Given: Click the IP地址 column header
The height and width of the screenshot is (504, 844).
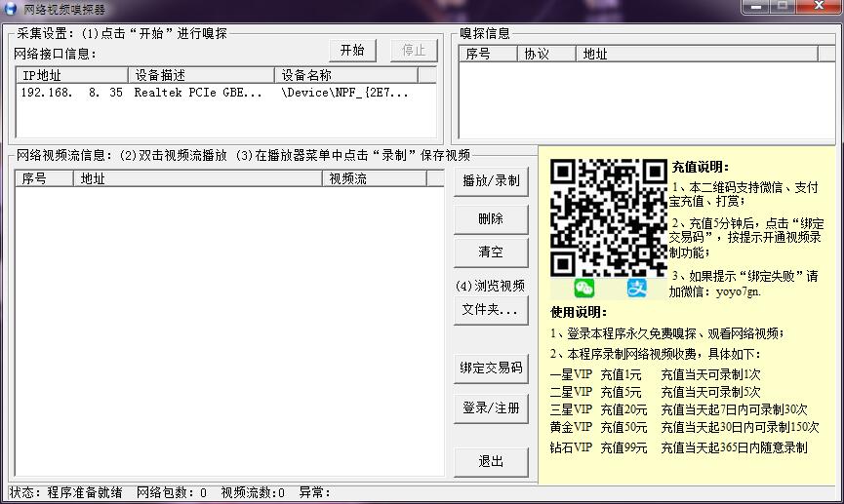Looking at the screenshot, I should pyautogui.click(x=72, y=75).
